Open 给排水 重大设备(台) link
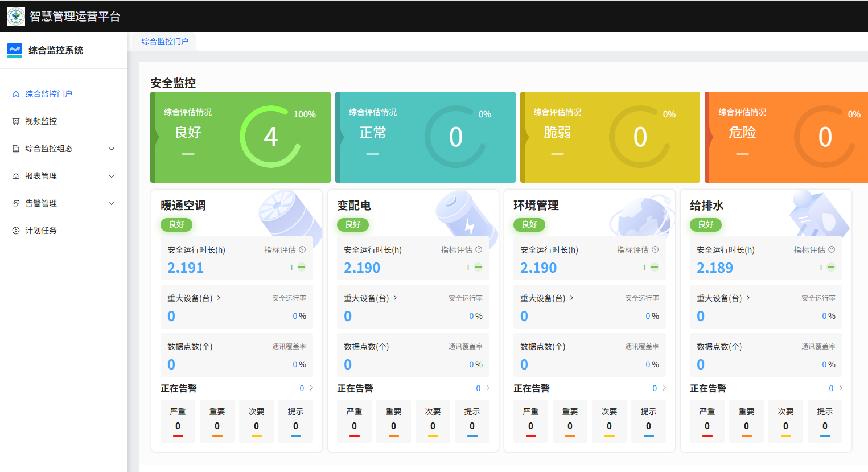This screenshot has height=472, width=868. tap(723, 298)
